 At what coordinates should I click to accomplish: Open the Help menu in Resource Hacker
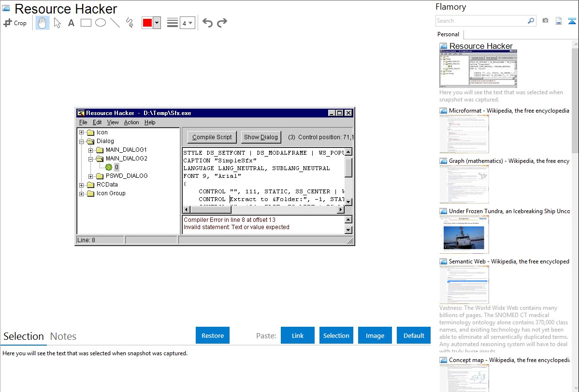(x=150, y=122)
